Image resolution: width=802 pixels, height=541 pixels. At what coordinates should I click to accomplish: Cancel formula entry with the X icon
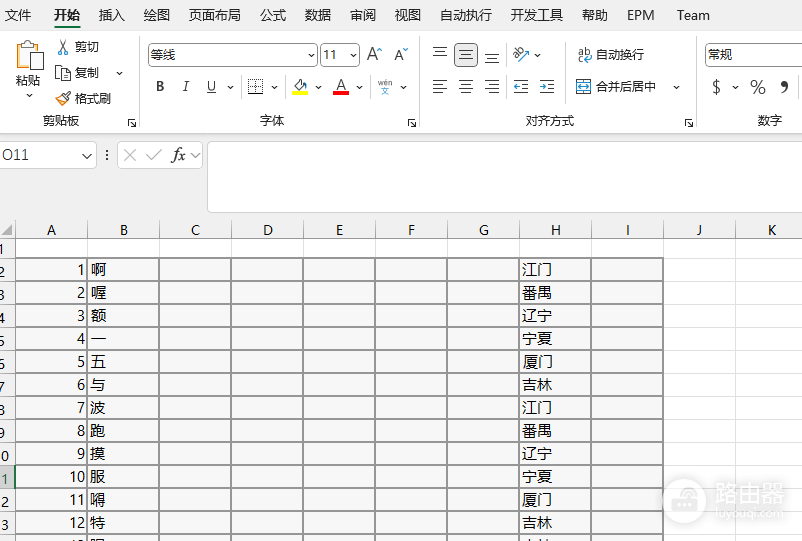click(x=130, y=154)
